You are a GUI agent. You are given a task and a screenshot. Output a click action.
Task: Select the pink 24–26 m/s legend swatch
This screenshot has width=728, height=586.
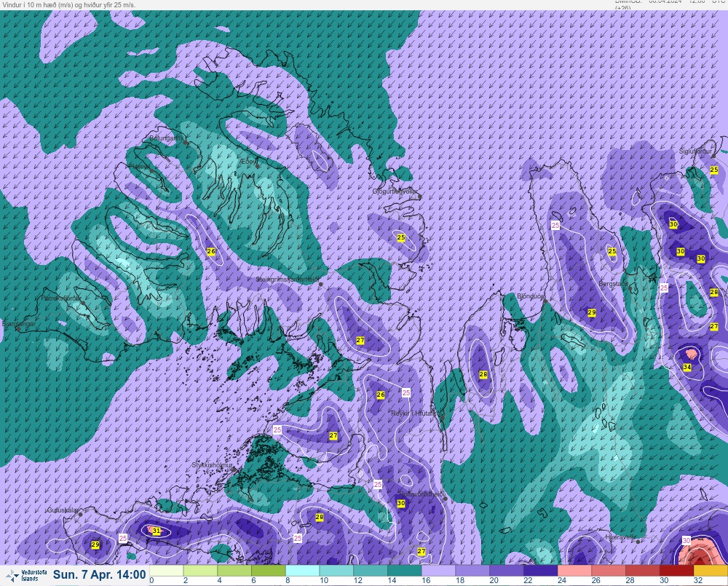[575, 570]
